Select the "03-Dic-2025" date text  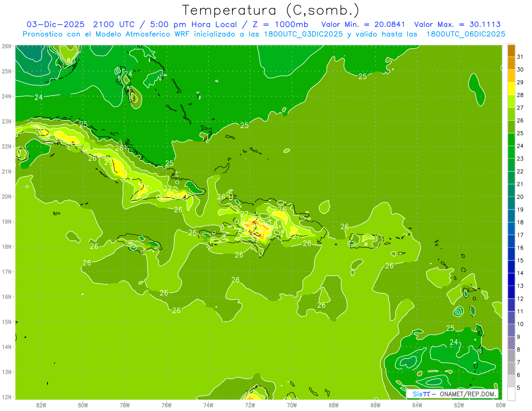point(56,24)
